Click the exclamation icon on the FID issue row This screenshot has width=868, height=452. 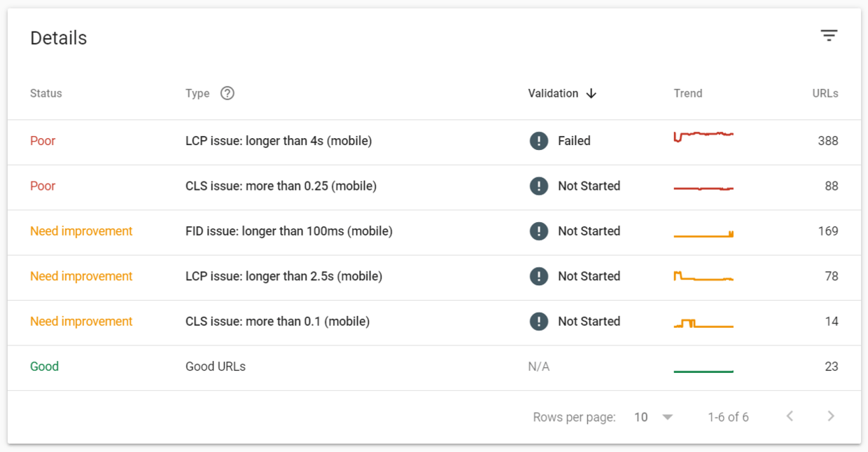(x=538, y=231)
